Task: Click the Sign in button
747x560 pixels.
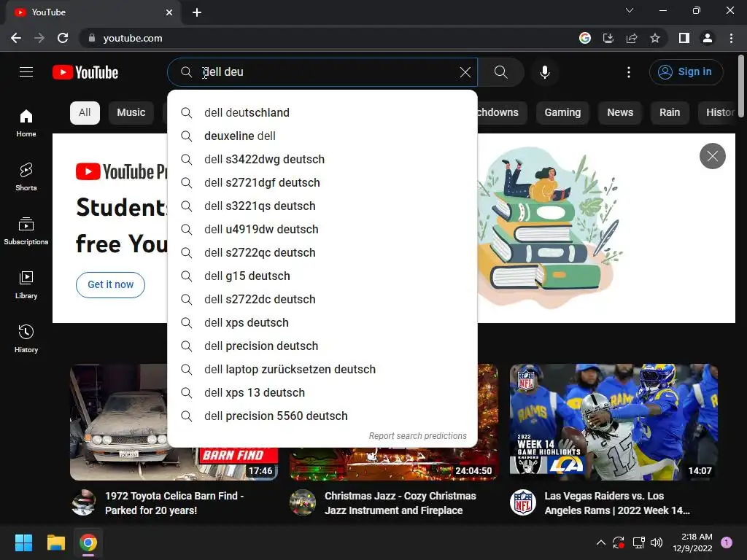Action: point(686,72)
